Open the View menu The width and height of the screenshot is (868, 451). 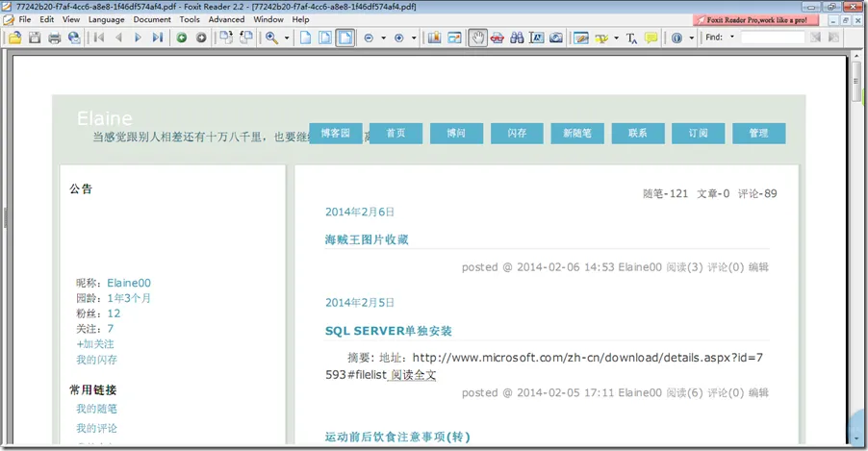pyautogui.click(x=71, y=19)
